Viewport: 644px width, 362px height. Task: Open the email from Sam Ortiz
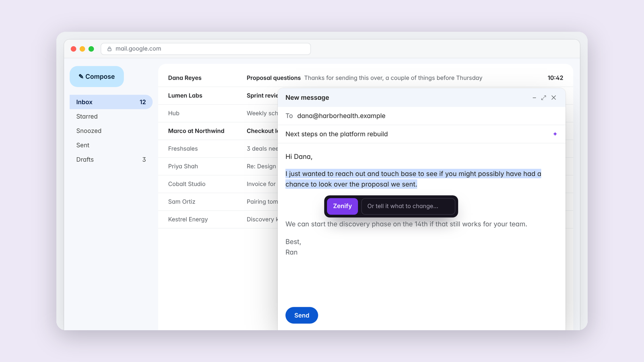click(x=218, y=202)
